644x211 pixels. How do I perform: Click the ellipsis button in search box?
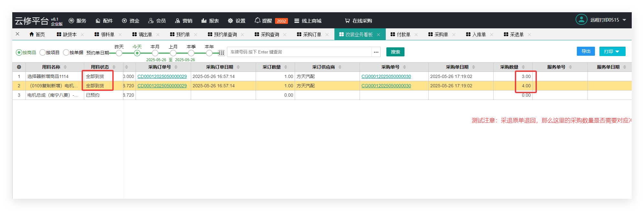coord(376,52)
